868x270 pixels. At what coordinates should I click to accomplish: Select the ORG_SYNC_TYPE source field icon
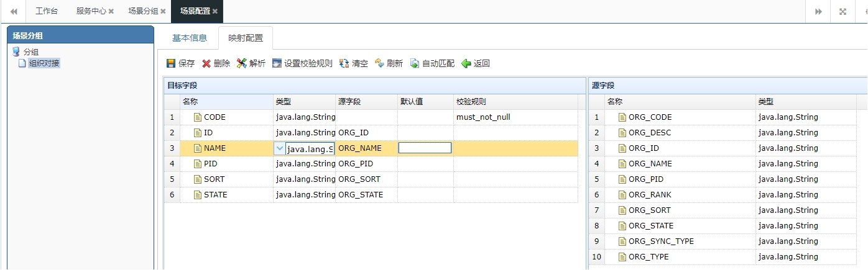(x=622, y=241)
